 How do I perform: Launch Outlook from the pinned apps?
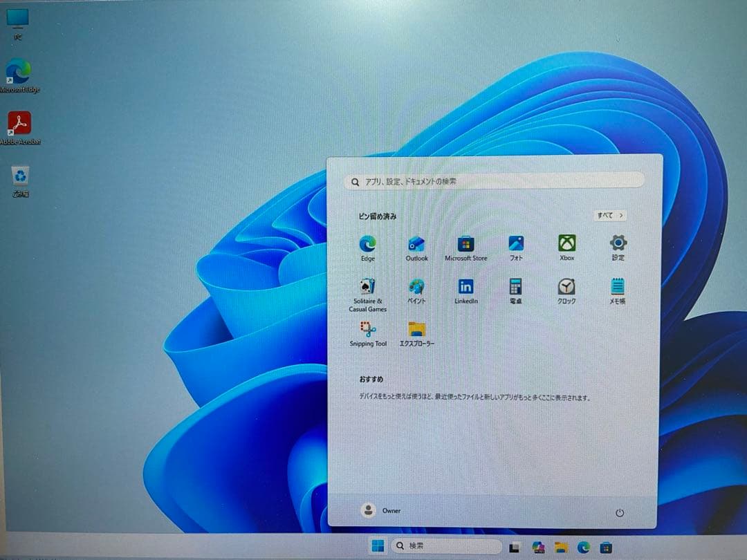click(416, 243)
